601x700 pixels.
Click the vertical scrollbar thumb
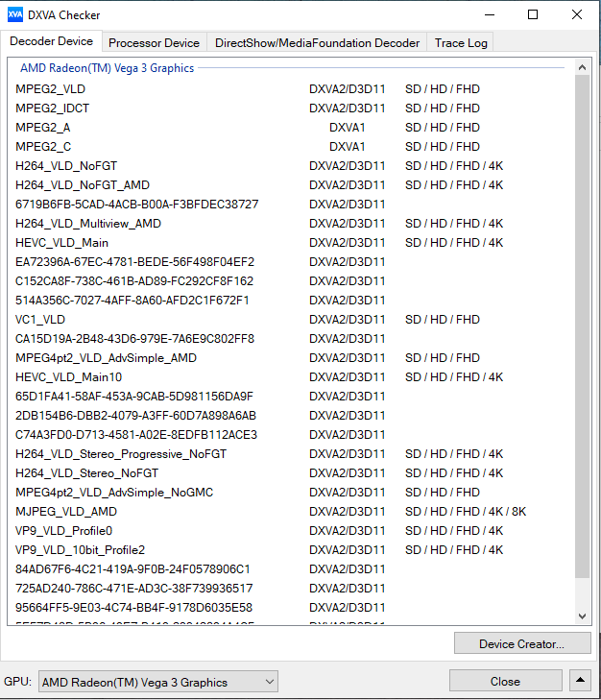coord(582,326)
